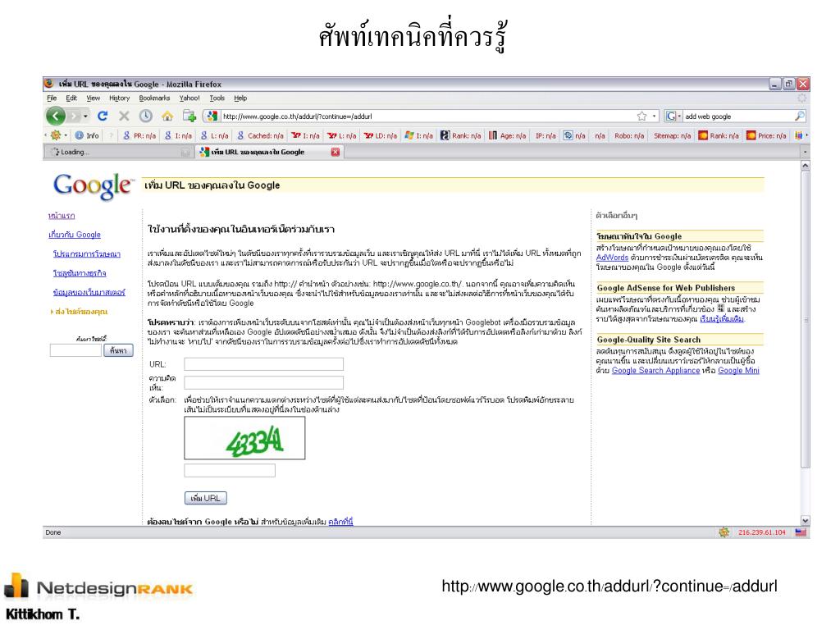Open the Yahoo! menu

(189, 98)
